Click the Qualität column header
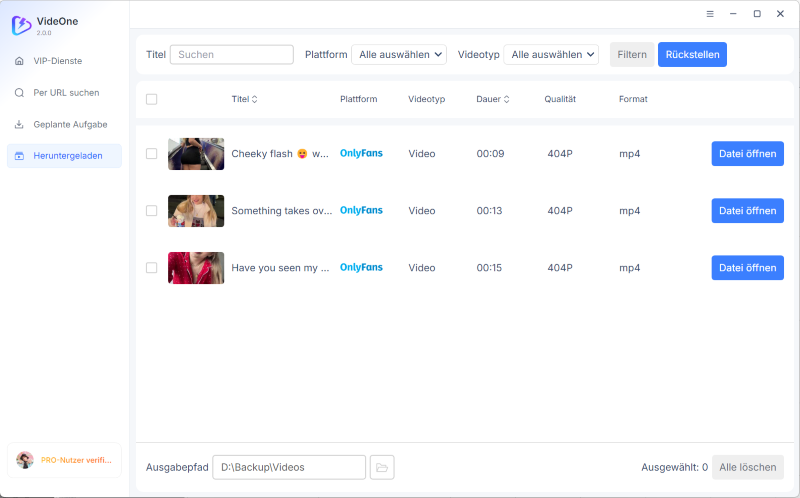The width and height of the screenshot is (800, 498). click(560, 99)
